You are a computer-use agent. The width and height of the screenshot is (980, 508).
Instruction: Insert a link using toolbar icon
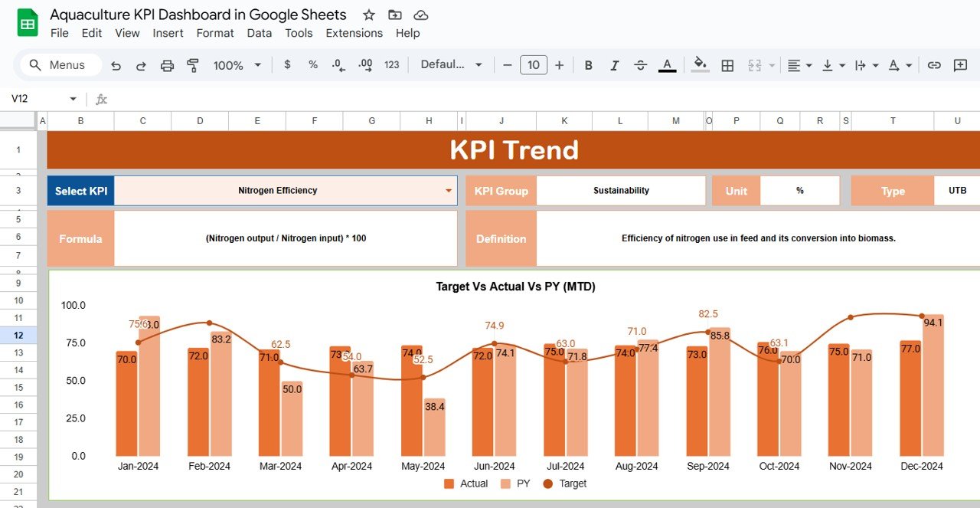(934, 65)
